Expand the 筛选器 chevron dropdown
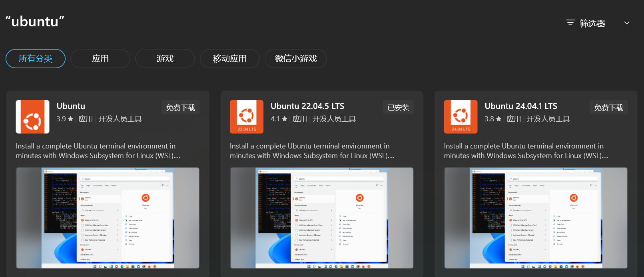Viewport: 644px width, 277px height. pos(627,23)
